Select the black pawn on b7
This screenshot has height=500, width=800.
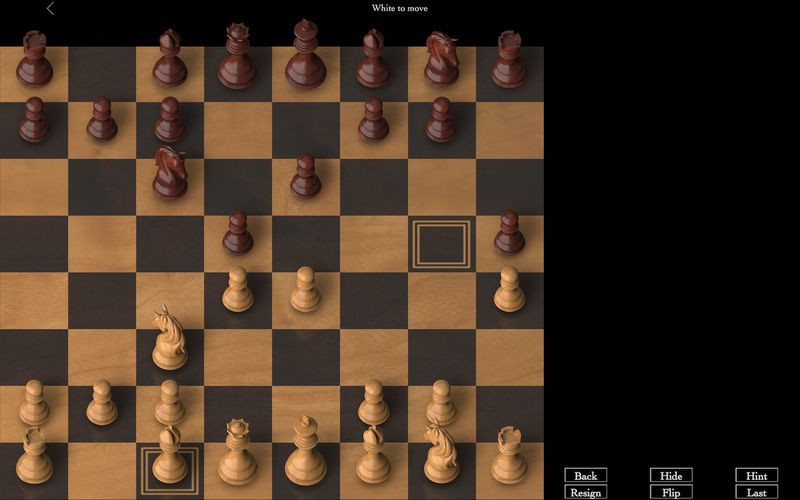[102, 118]
